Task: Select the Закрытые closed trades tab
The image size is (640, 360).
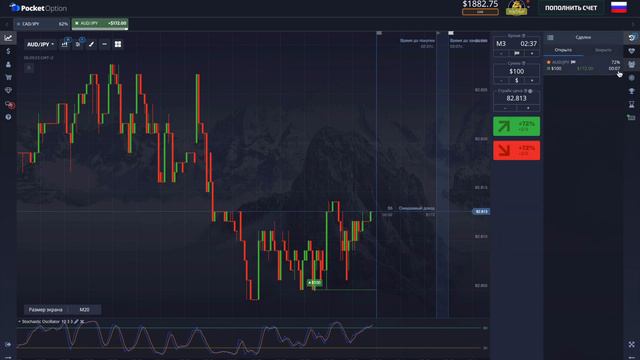Action: coord(603,50)
